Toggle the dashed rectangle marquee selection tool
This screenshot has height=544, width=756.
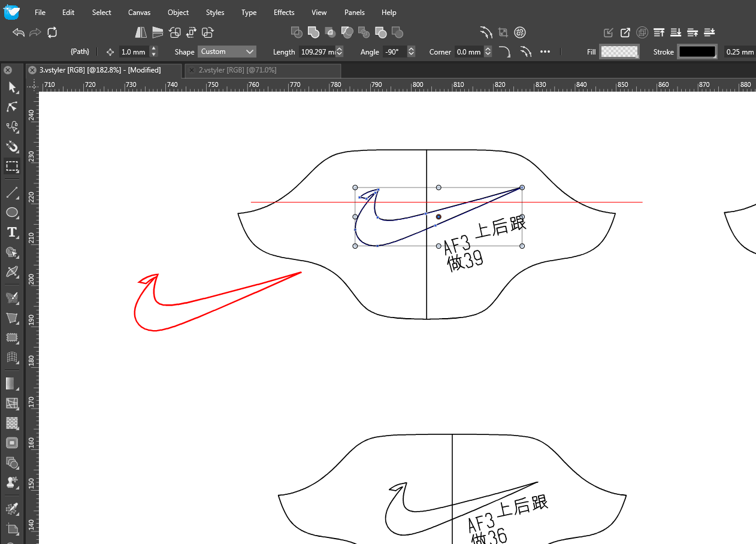[x=12, y=167]
